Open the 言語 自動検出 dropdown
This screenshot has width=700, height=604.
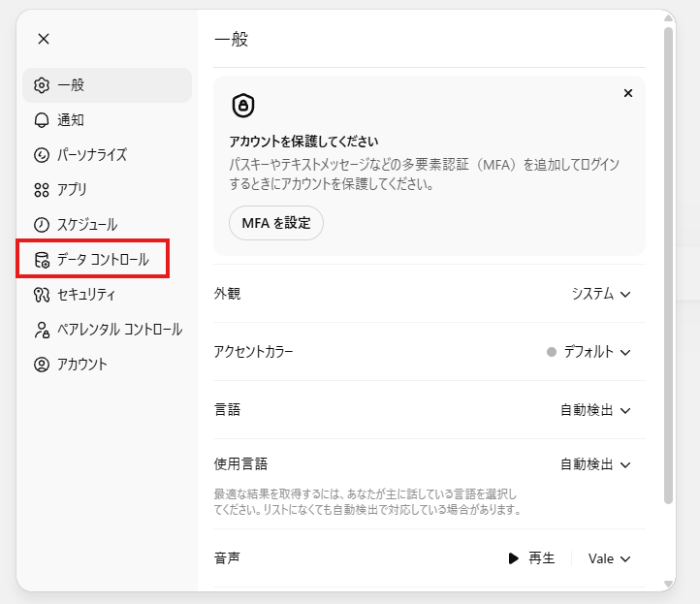click(595, 410)
